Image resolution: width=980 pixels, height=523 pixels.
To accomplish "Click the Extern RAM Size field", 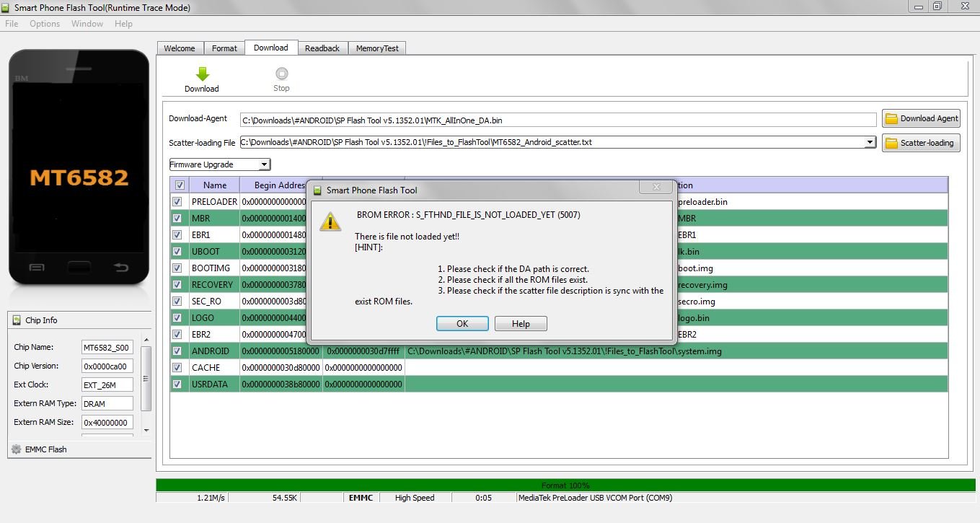I will (x=107, y=422).
